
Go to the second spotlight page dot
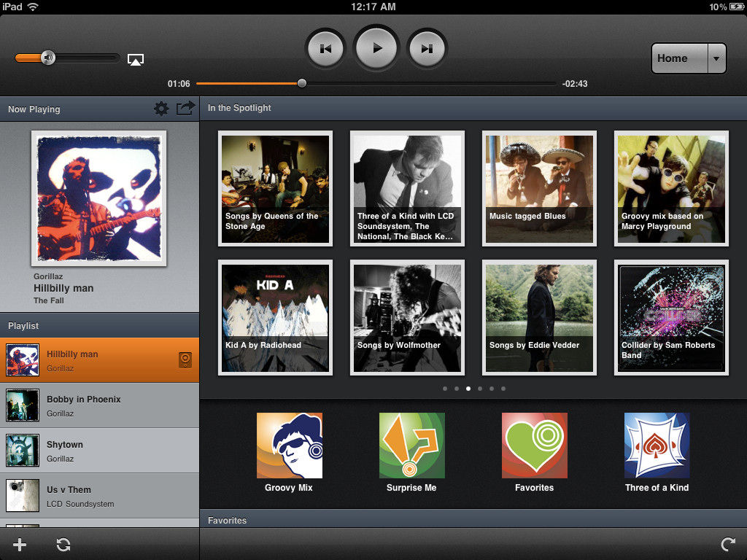457,389
